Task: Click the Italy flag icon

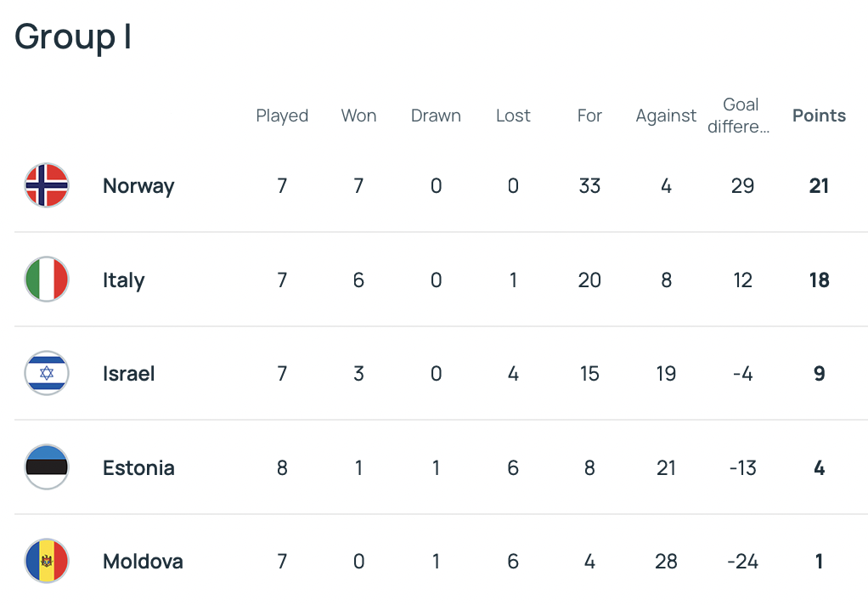Action: pos(46,280)
